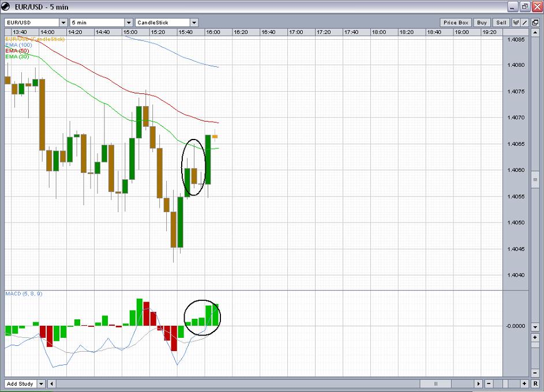The height and width of the screenshot is (392, 544).
Task: Click the bar chart style icon
Action: click(516, 22)
